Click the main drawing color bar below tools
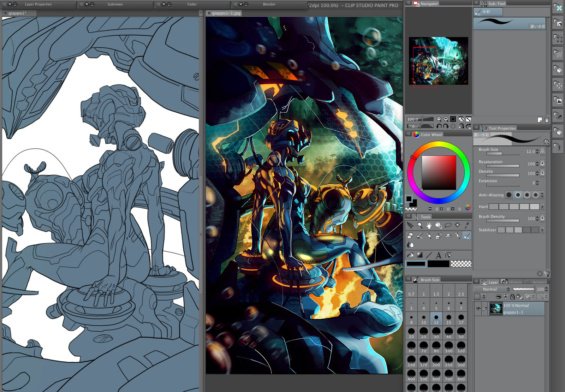Viewport: 565px width, 392px height. [x=416, y=264]
